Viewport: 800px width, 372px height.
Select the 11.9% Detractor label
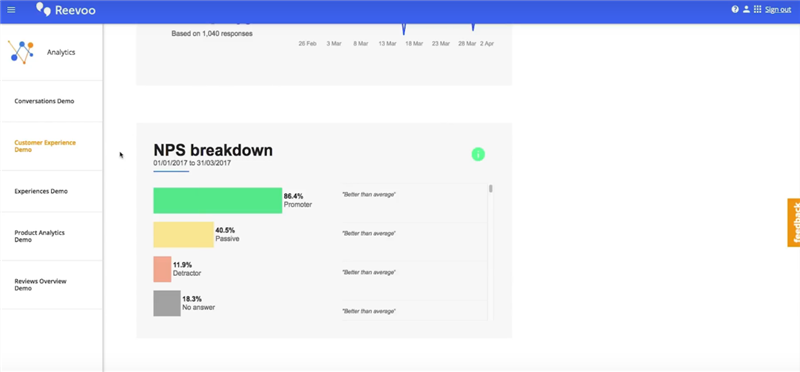pyautogui.click(x=187, y=269)
